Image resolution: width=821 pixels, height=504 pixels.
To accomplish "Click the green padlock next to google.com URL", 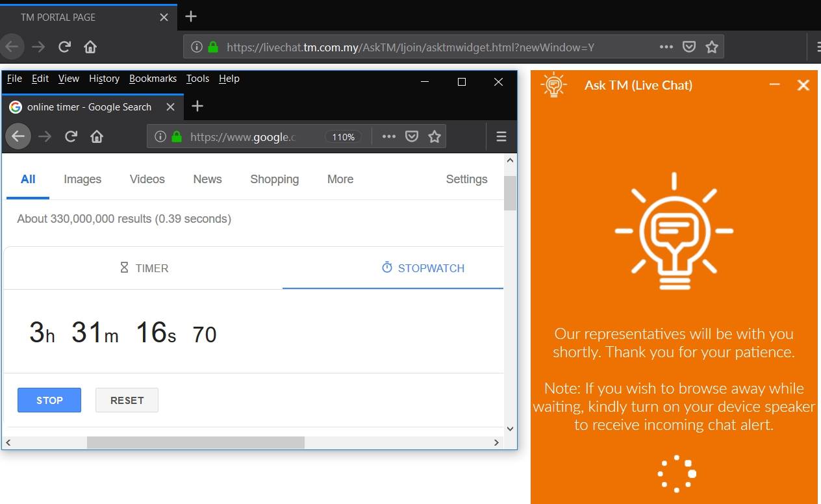I will tap(176, 137).
